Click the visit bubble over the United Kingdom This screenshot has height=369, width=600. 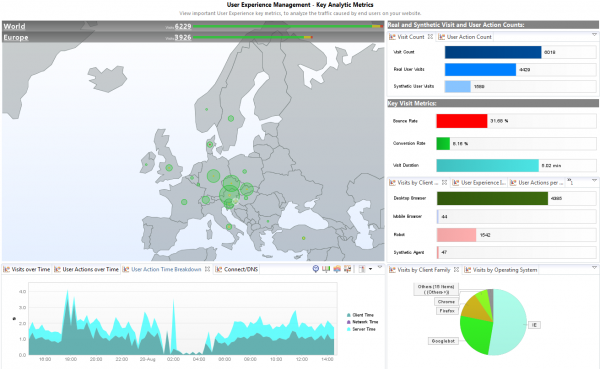coord(169,168)
